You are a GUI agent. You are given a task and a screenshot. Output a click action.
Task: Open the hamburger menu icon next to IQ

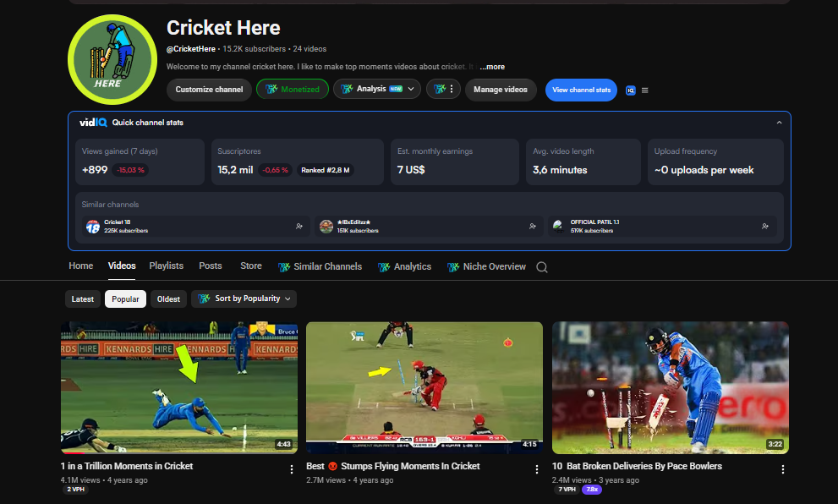(x=645, y=90)
